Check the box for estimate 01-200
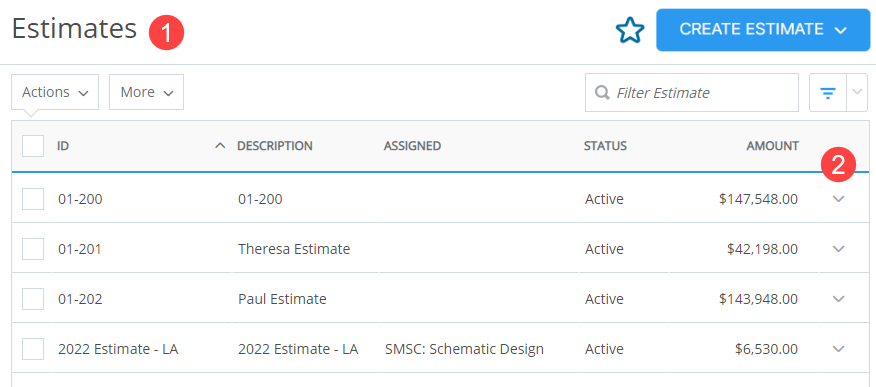 coord(33,199)
